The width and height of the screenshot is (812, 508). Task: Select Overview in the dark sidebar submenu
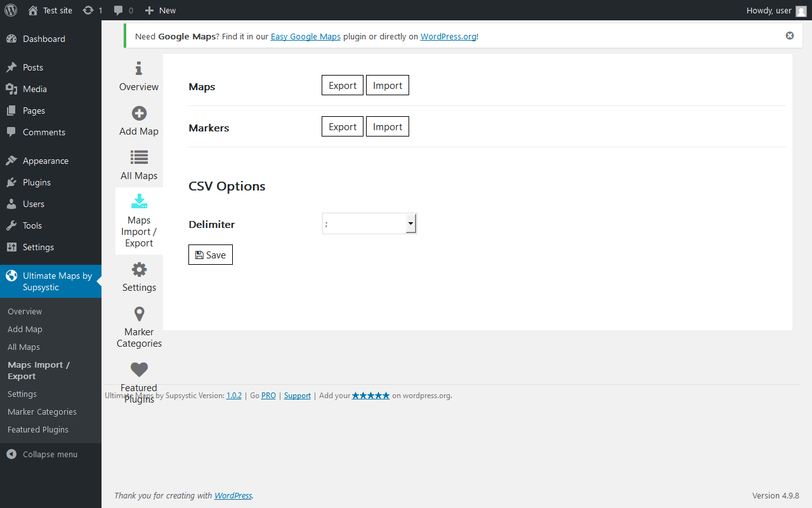coord(25,311)
